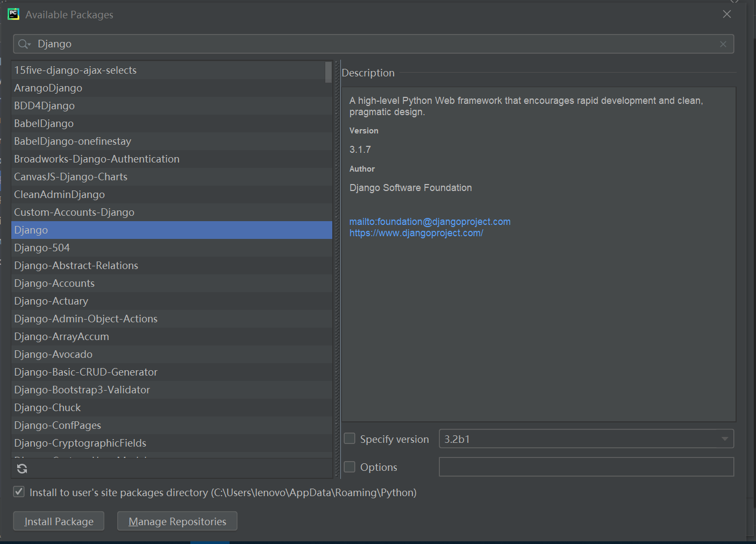
Task: Uncheck Install to user's site packages directory
Action: (19, 492)
